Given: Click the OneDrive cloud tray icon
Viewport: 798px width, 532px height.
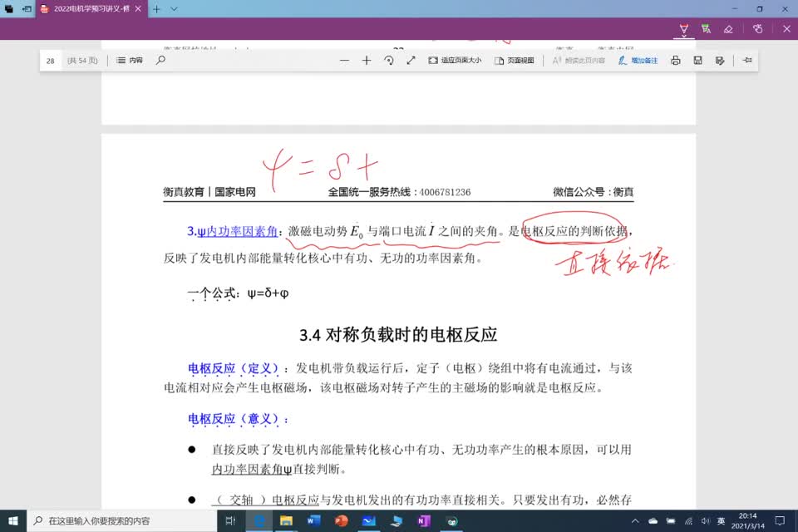Looking at the screenshot, I should [653, 521].
